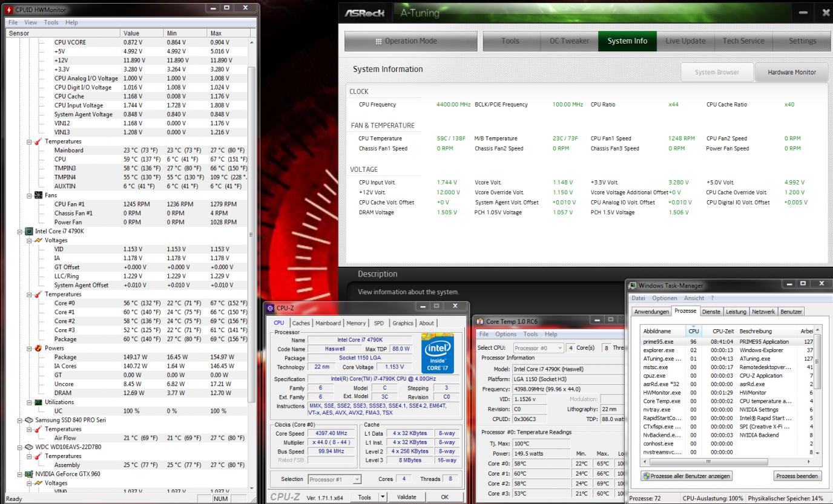Click the Intel Core i7 logo in CPU-Z
The height and width of the screenshot is (504, 833).
click(x=437, y=352)
